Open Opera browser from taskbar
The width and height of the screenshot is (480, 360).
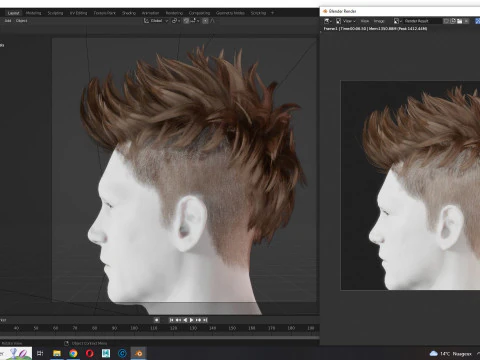point(90,353)
